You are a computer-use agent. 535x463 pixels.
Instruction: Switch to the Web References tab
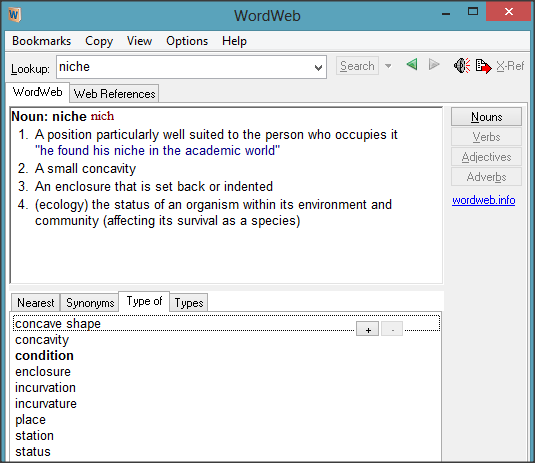pyautogui.click(x=114, y=93)
